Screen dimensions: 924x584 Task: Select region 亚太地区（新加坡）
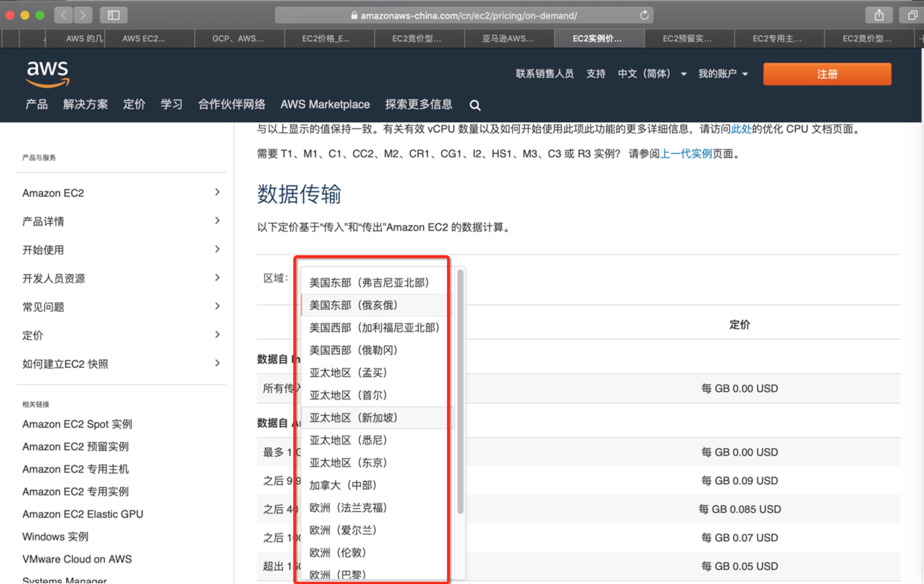tap(378, 417)
